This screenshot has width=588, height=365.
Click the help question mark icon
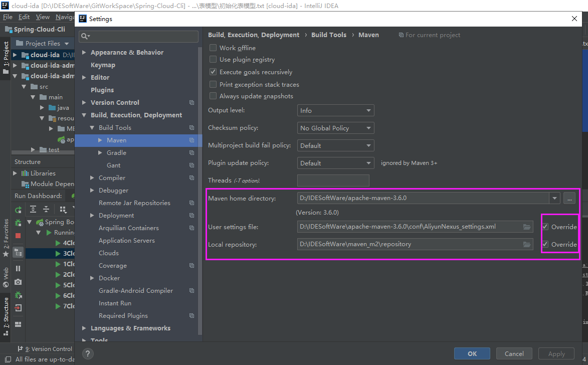87,354
